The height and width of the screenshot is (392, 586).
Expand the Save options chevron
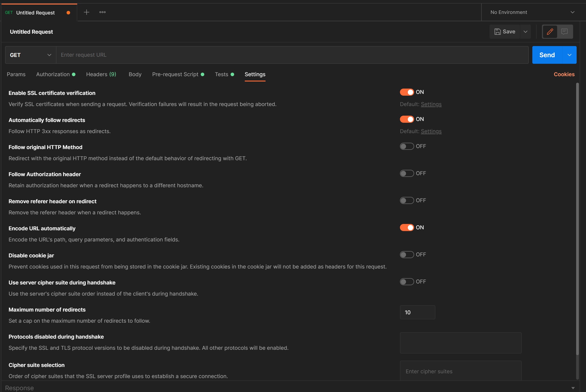click(526, 32)
